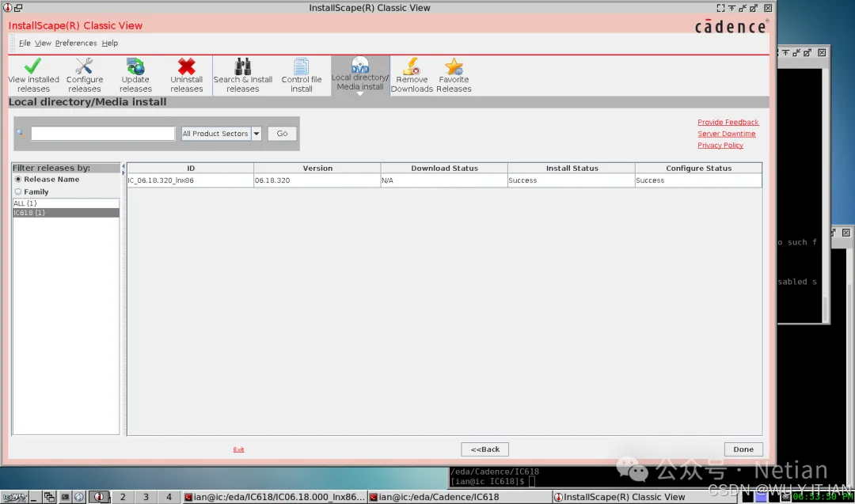Viewport: 855px width, 504px height.
Task: Open Search & Install releases
Action: 243,75
